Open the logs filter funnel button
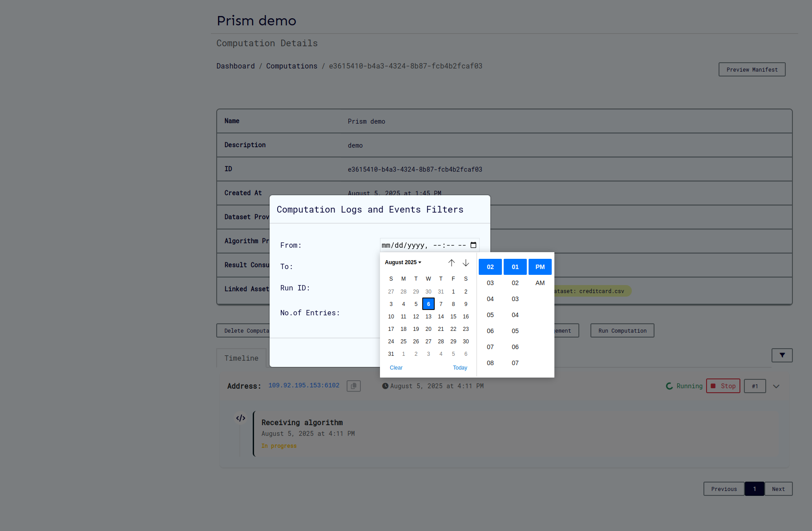This screenshot has height=531, width=812. click(x=782, y=355)
